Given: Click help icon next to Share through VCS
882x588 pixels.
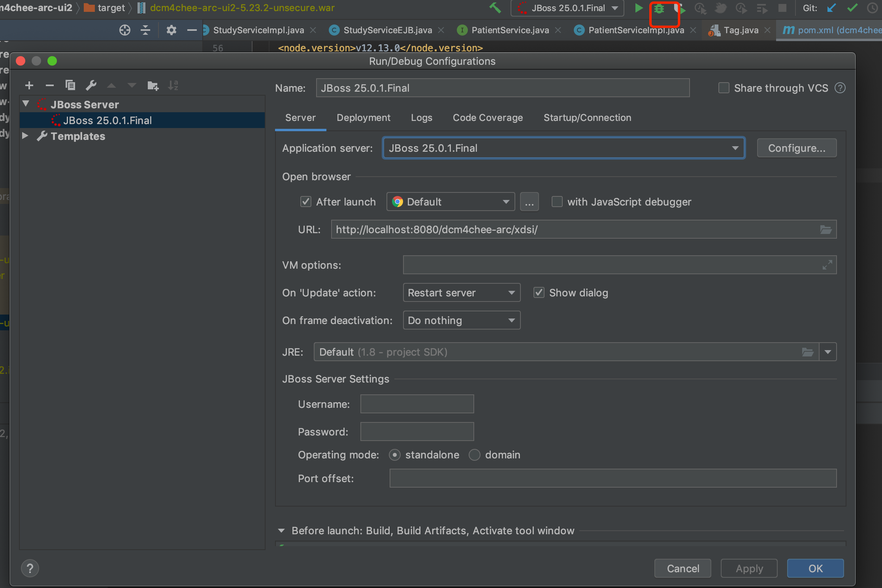Looking at the screenshot, I should (840, 88).
